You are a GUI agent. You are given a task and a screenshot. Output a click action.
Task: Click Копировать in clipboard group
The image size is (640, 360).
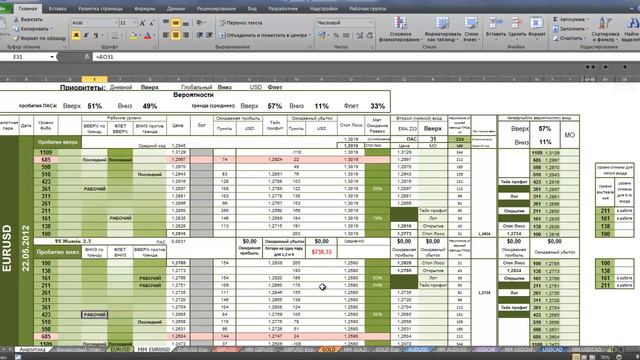pos(31,29)
